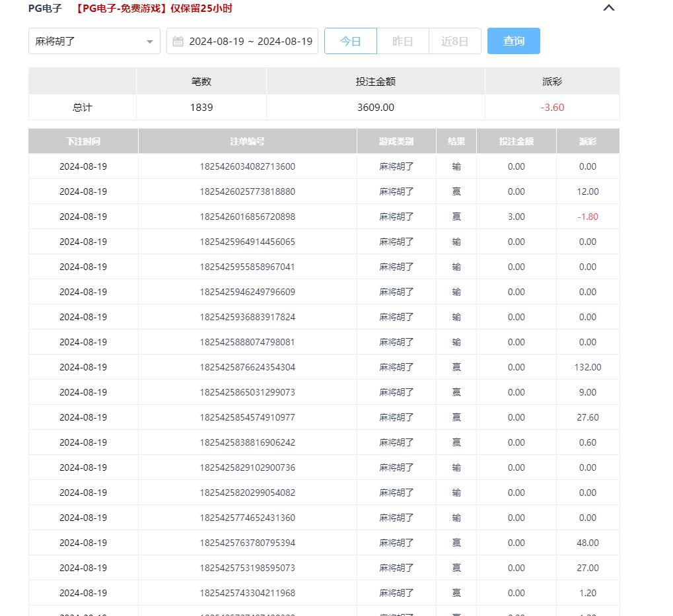Open the date range picker field
The width and height of the screenshot is (673, 616).
250,41
